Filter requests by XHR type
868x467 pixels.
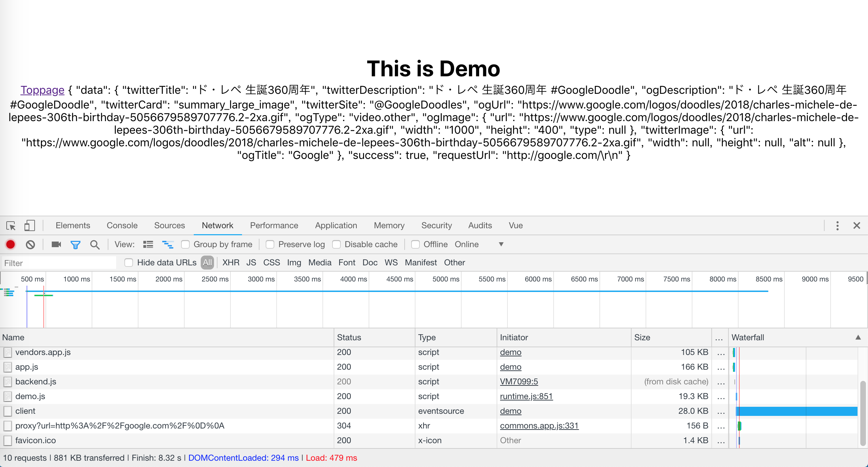tap(230, 263)
